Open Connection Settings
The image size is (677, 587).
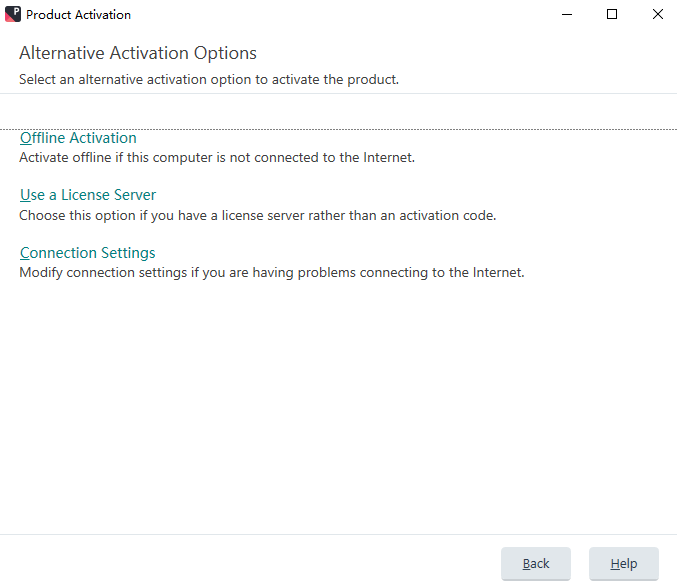[88, 253]
